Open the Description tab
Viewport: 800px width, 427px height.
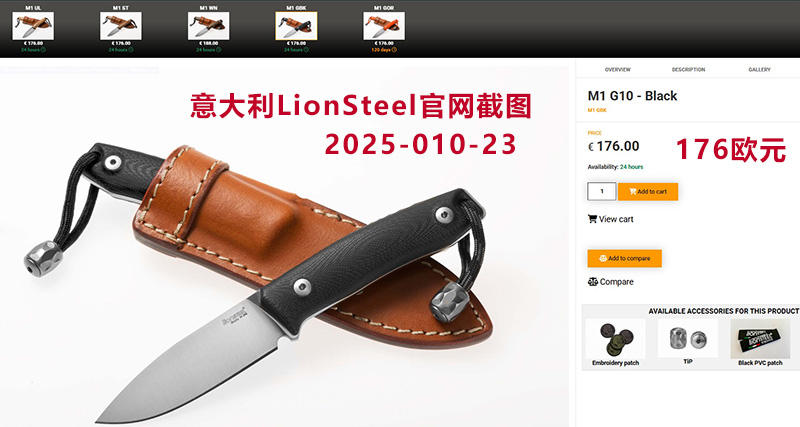click(x=688, y=69)
